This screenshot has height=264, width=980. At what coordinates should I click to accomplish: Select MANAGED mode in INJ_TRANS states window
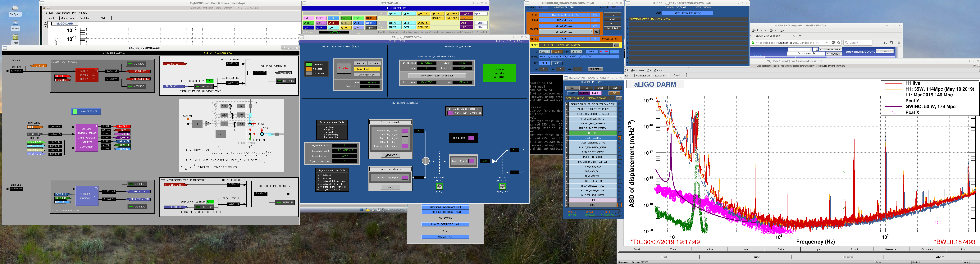coord(584,93)
